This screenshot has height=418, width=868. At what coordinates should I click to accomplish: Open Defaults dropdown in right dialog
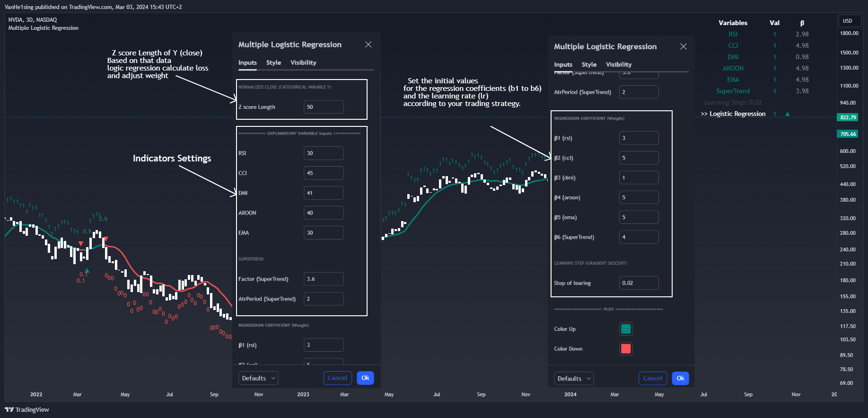pos(574,378)
